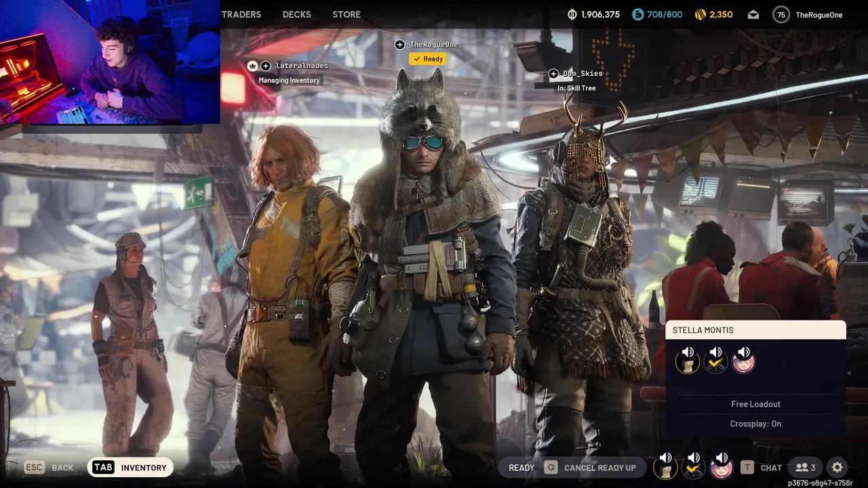Image resolution: width=868 pixels, height=488 pixels.
Task: Open the CHAT label
Action: tap(771, 468)
